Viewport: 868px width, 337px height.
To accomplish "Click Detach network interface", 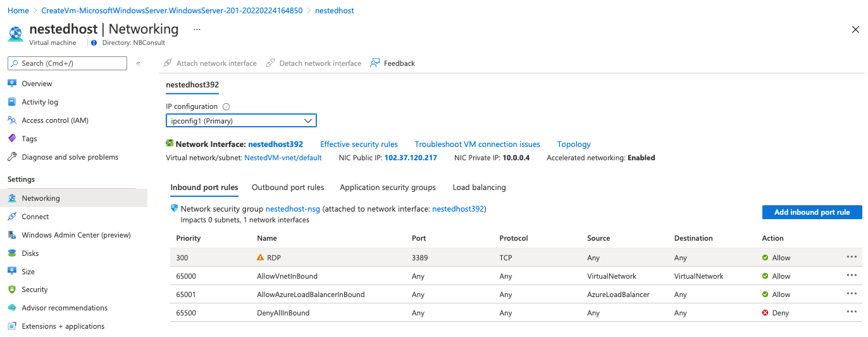I will 314,63.
